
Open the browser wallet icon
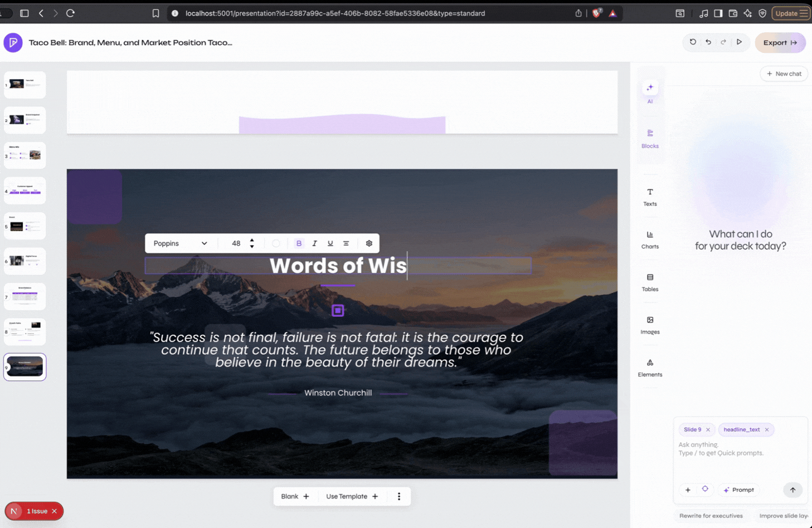click(x=733, y=13)
